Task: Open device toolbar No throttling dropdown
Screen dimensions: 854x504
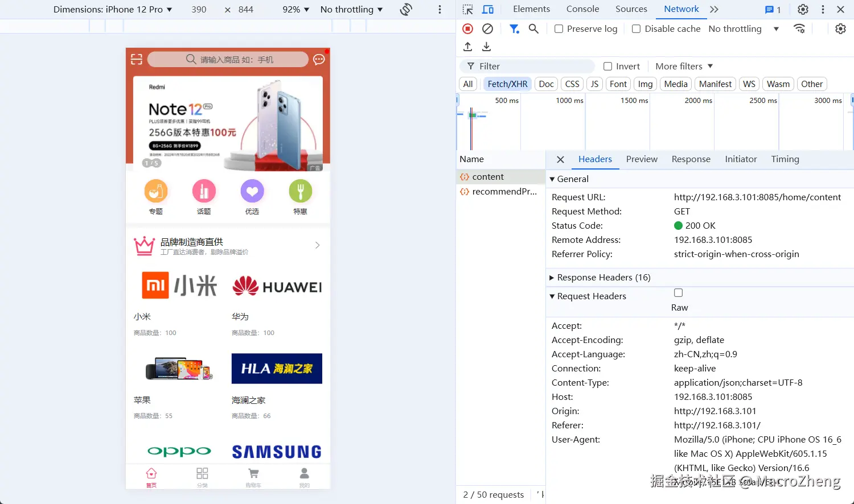Action: (351, 10)
